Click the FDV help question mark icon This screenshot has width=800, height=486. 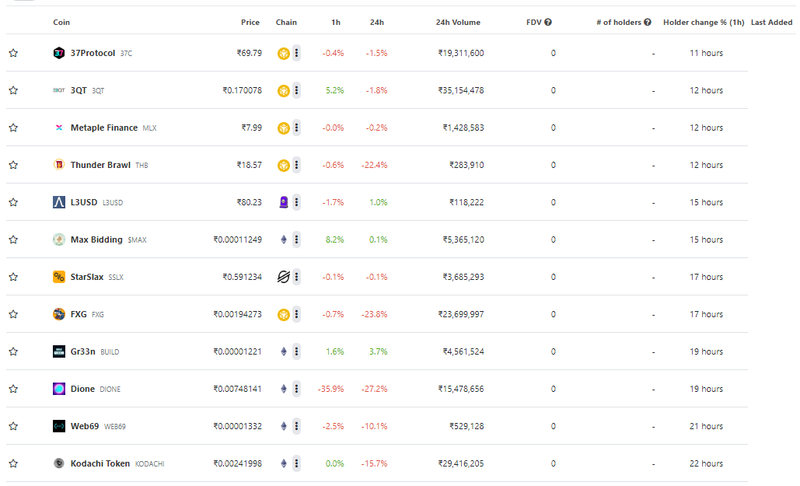548,22
